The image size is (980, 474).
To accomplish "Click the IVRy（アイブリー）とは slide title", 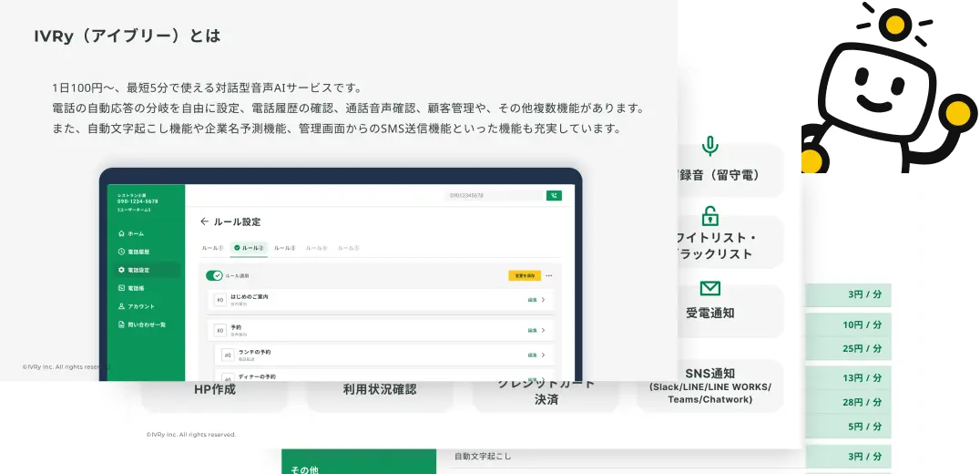I will 127,36.
